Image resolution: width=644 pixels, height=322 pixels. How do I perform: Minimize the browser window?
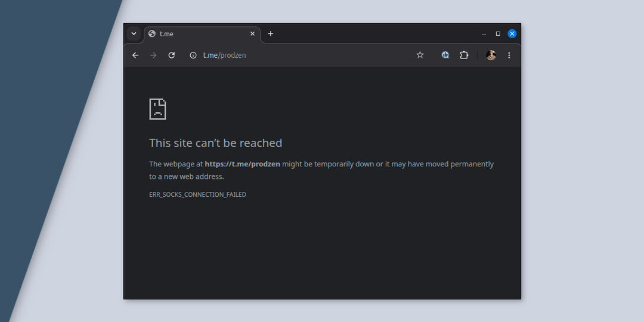484,34
